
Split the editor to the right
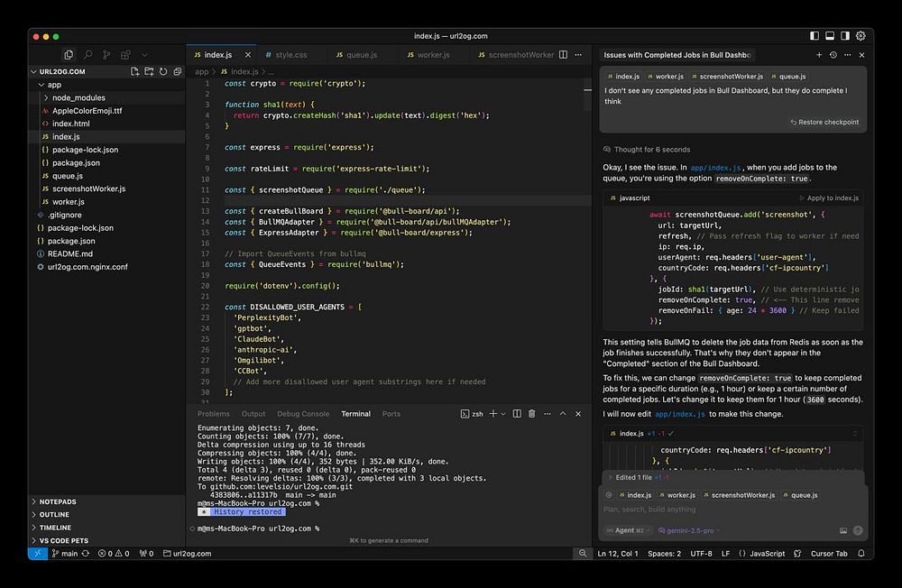(564, 55)
